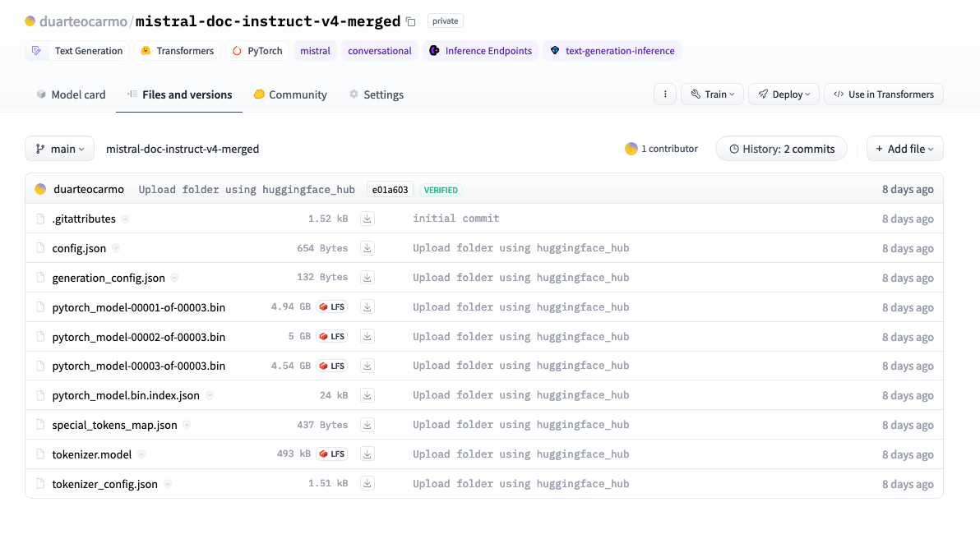
Task: Open the initial commit message link
Action: click(455, 218)
